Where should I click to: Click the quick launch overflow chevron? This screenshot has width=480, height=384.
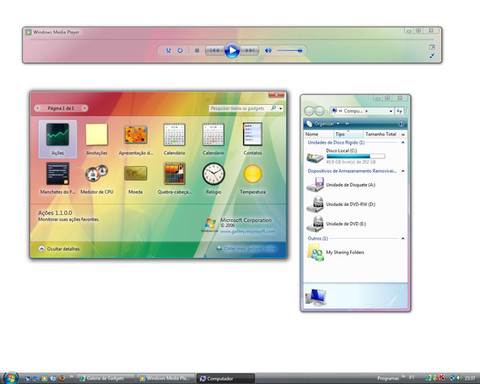click(x=71, y=377)
